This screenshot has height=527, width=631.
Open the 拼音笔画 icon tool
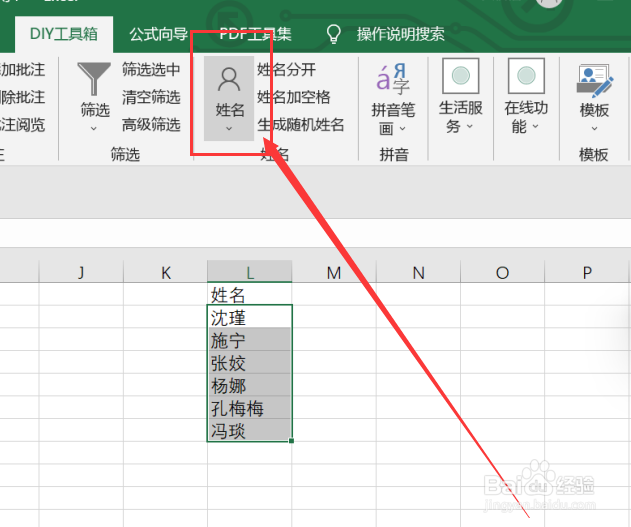[x=393, y=78]
